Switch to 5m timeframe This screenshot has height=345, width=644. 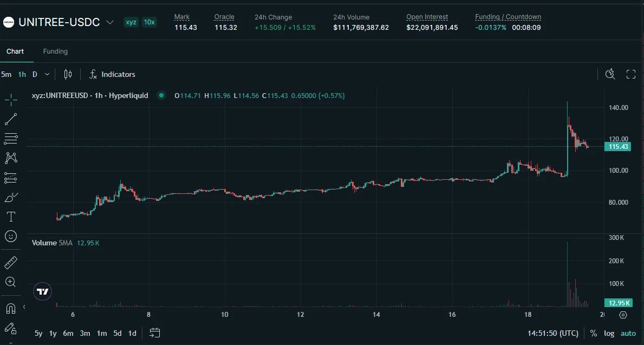pos(6,74)
